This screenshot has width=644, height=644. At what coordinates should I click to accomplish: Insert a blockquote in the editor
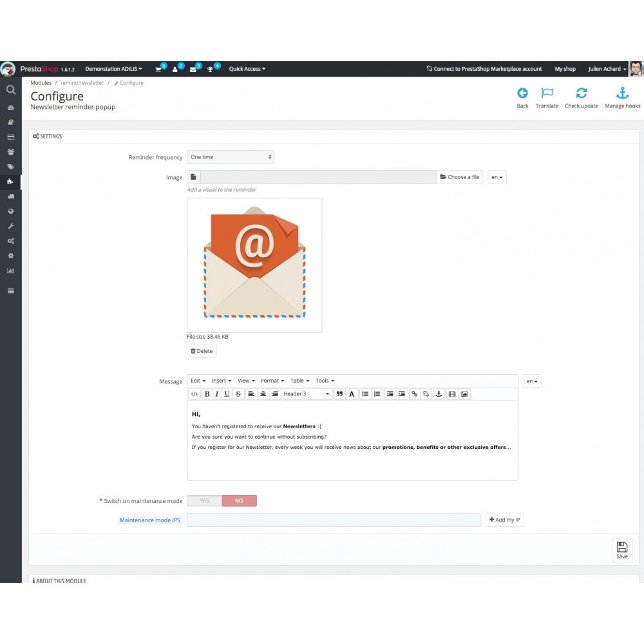pos(339,394)
